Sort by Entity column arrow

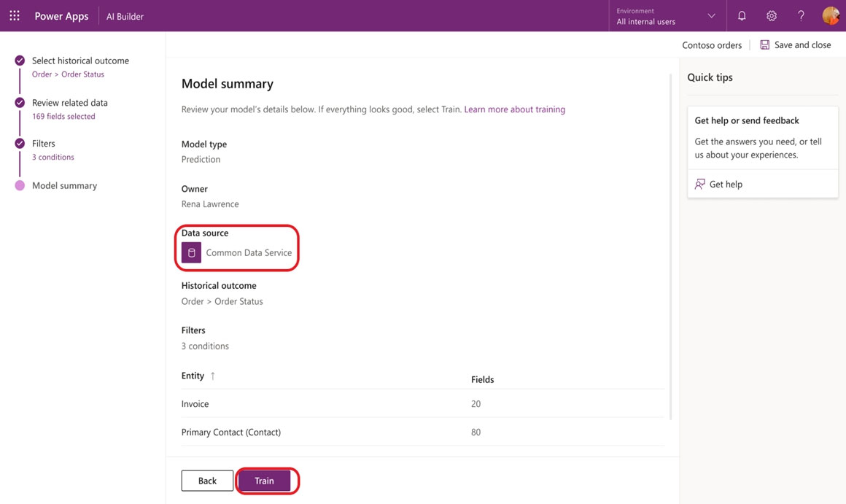point(213,376)
